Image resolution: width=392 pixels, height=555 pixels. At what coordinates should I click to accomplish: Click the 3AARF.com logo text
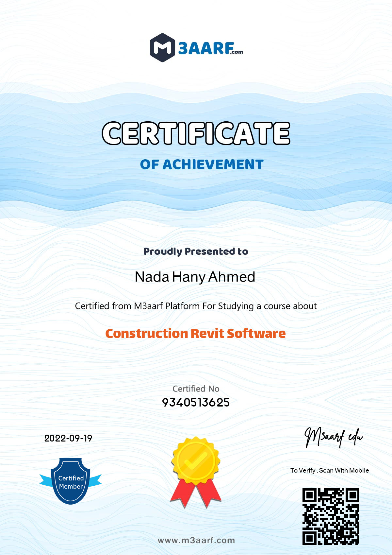click(211, 48)
